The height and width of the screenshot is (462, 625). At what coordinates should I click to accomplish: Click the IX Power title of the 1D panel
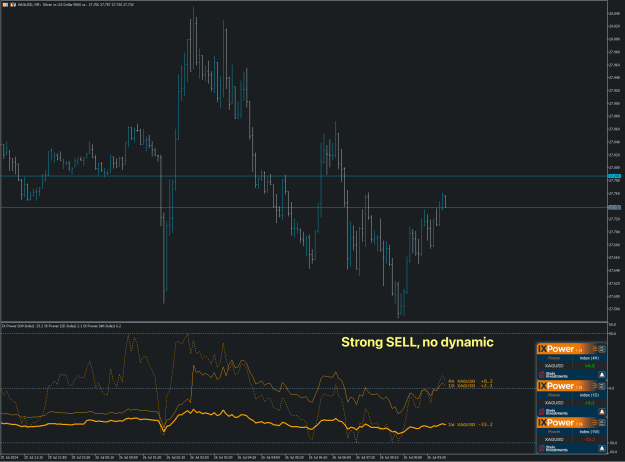[556, 386]
